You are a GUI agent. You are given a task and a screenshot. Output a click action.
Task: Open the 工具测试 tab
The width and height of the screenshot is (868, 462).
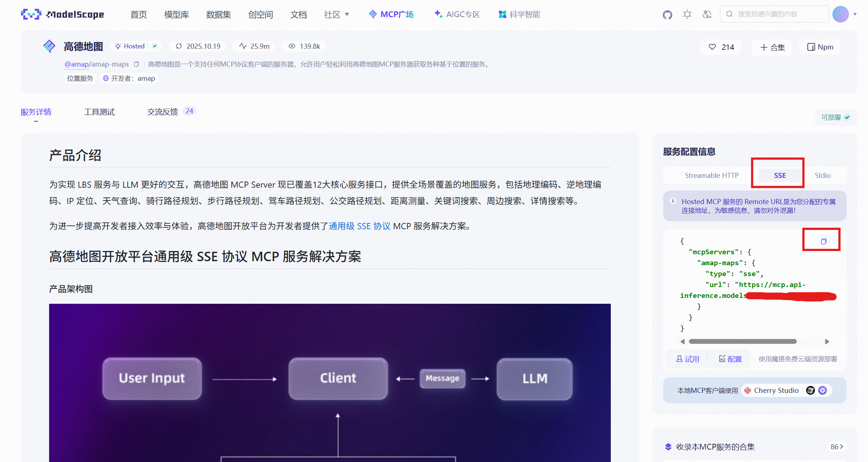point(99,112)
